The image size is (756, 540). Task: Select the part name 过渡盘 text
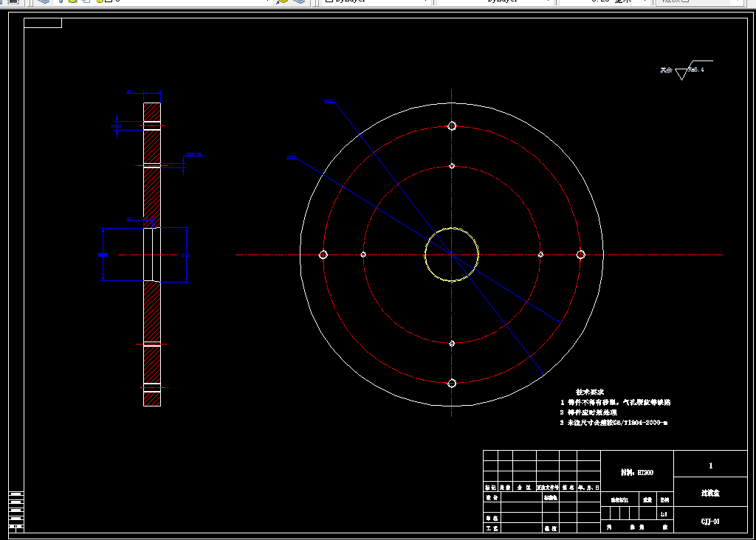pyautogui.click(x=710, y=493)
